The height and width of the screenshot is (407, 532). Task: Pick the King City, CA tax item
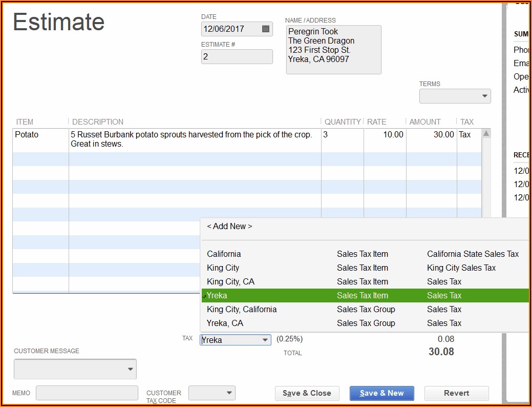coord(230,281)
